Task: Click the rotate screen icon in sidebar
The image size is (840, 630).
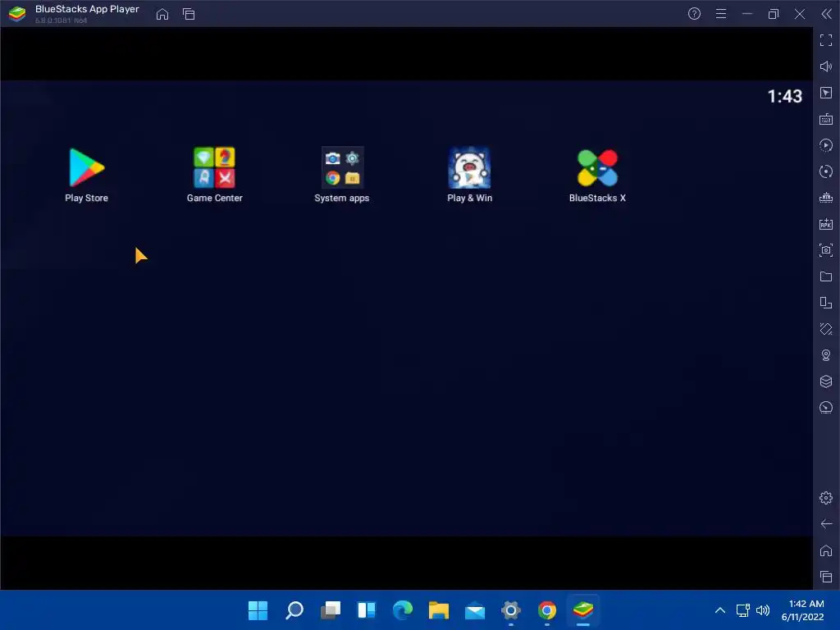Action: [826, 329]
